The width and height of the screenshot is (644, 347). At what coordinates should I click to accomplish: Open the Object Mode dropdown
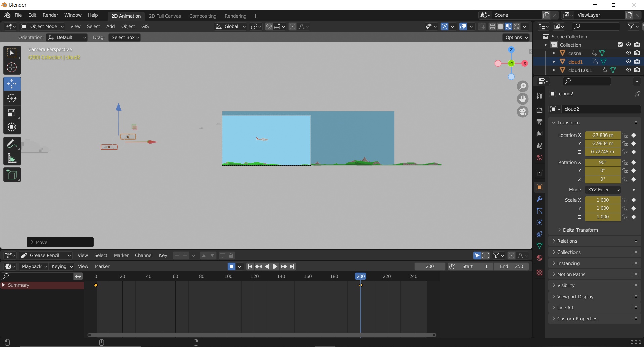[42, 26]
